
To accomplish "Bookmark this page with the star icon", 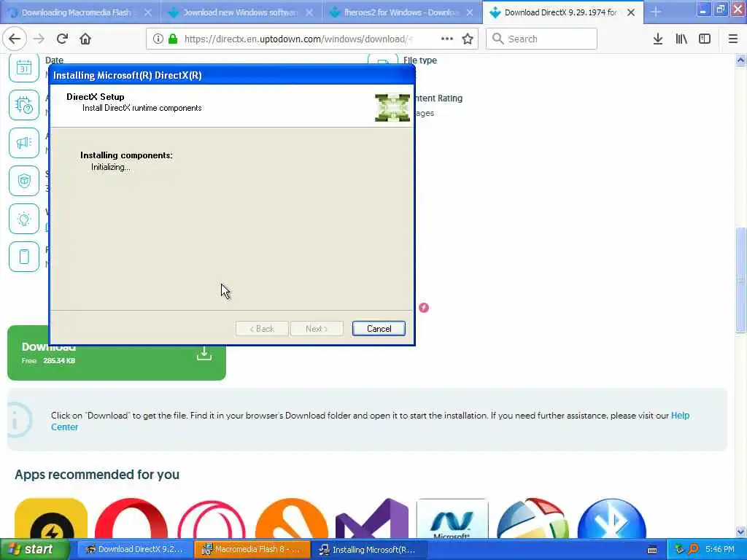I will click(x=468, y=39).
